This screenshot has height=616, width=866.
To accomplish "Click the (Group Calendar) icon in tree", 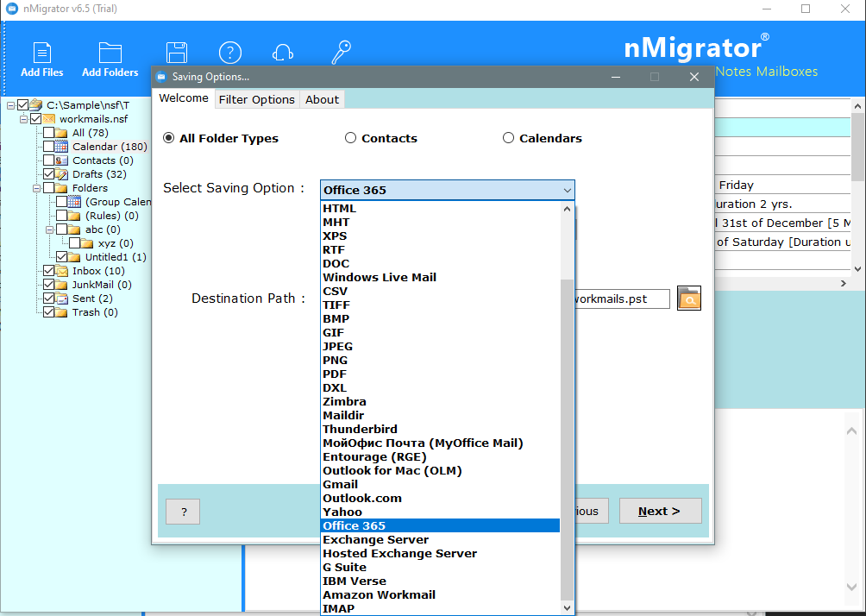I will (x=74, y=202).
